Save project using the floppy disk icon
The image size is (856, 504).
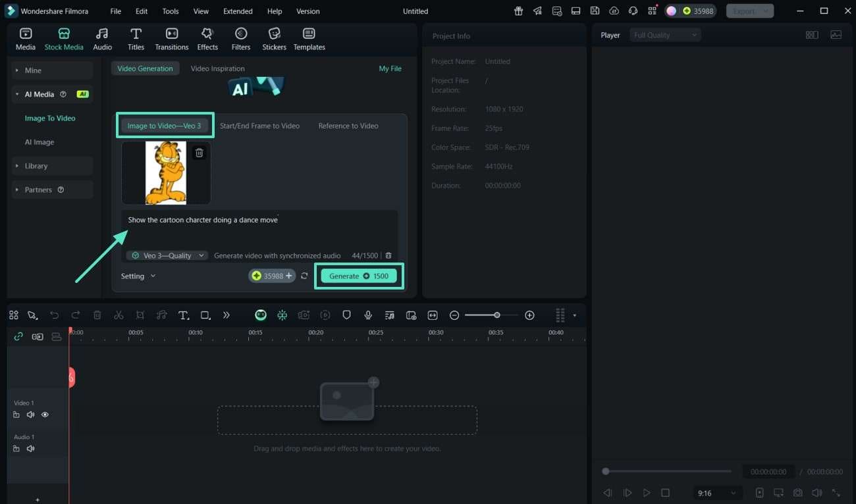595,11
